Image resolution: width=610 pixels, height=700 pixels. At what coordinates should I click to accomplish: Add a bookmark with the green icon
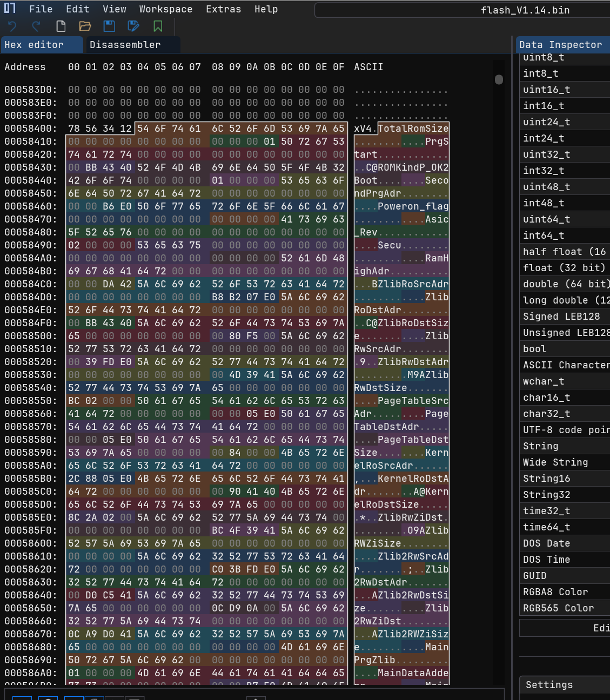click(158, 25)
